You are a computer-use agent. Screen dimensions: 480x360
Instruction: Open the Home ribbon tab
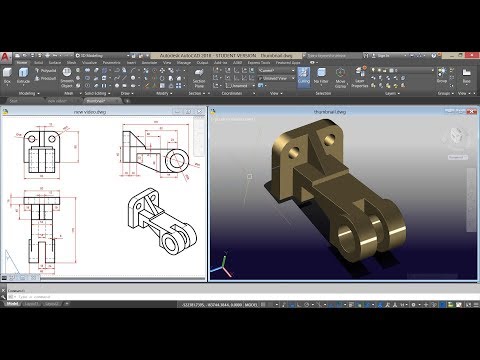(22, 63)
